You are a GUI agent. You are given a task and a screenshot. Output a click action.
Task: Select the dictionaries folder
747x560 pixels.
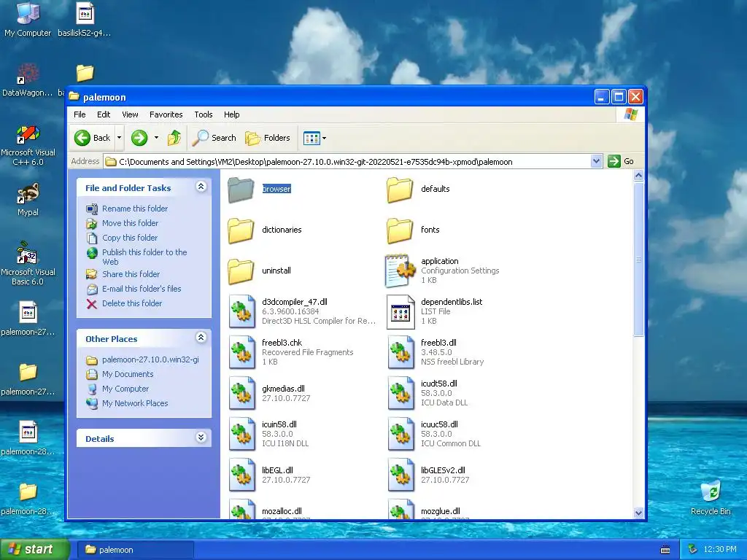click(241, 230)
